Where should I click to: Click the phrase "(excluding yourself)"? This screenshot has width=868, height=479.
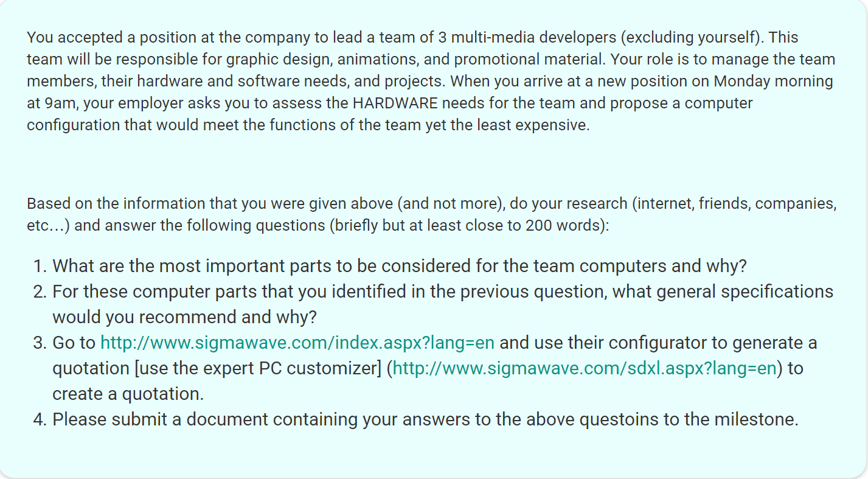[x=692, y=37]
